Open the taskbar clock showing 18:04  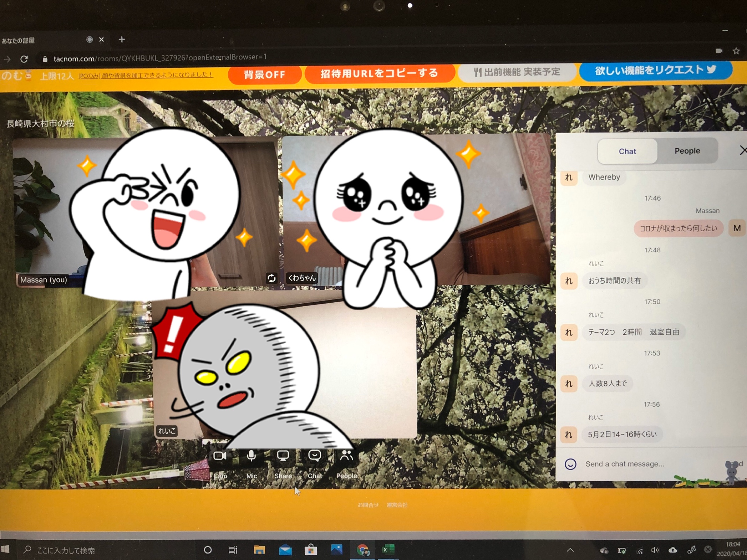[x=732, y=549]
